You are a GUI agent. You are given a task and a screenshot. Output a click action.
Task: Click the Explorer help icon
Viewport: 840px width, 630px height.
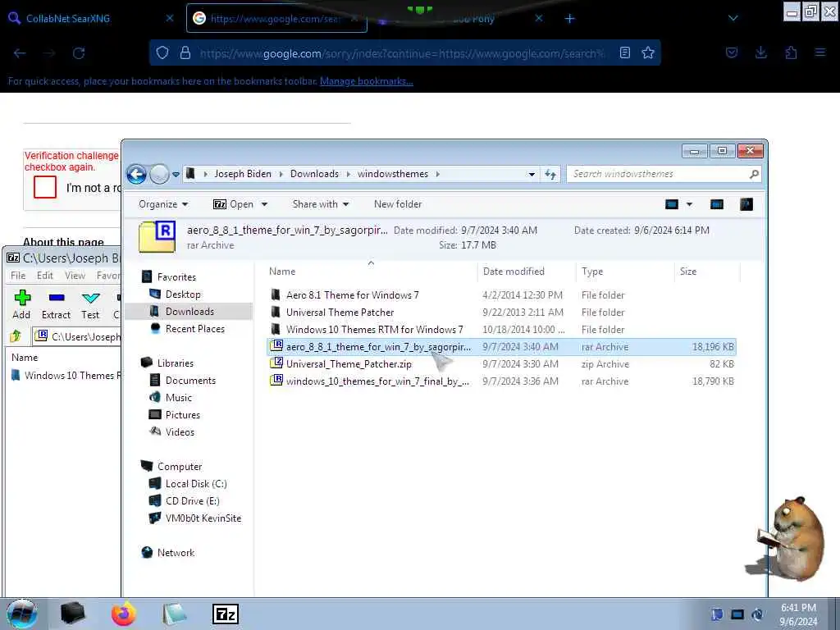(x=746, y=204)
